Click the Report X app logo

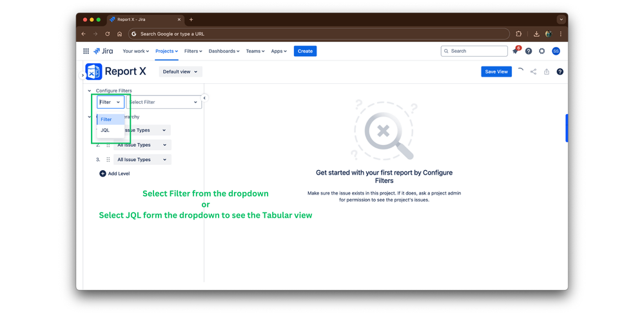click(93, 72)
